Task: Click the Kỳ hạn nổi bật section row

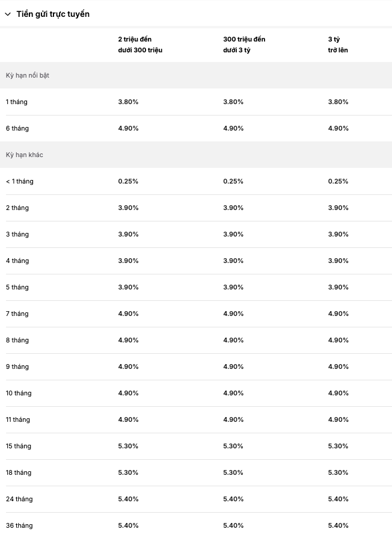Action: tap(196, 75)
